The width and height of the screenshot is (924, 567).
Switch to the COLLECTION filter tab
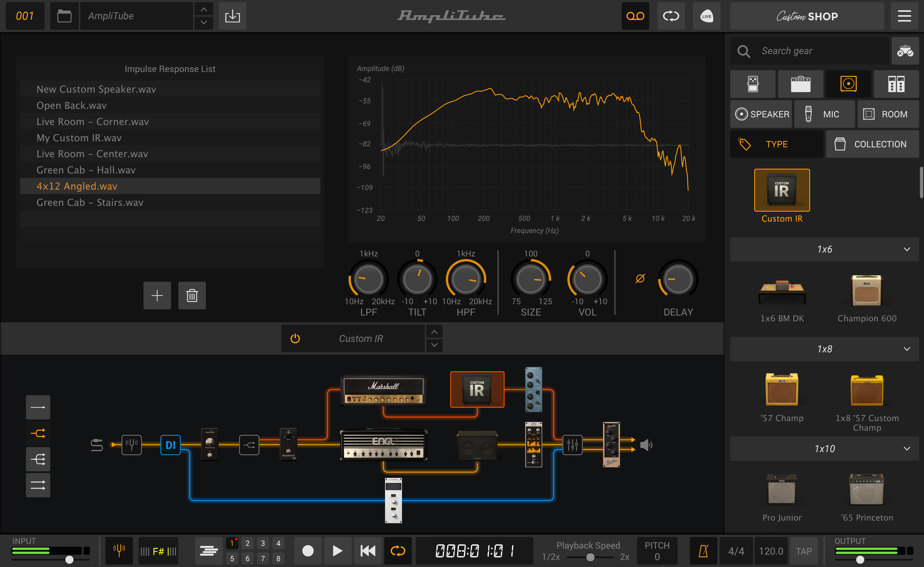(x=872, y=144)
